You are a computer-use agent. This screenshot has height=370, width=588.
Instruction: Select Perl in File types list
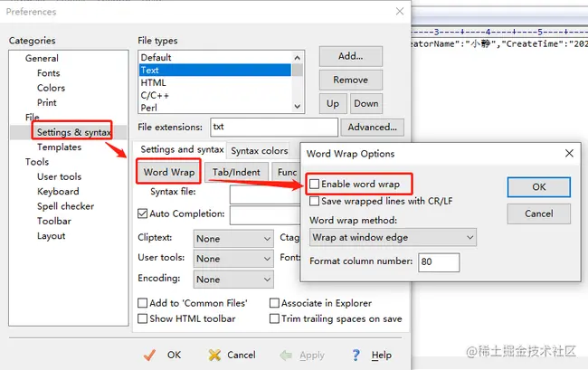pyautogui.click(x=215, y=108)
